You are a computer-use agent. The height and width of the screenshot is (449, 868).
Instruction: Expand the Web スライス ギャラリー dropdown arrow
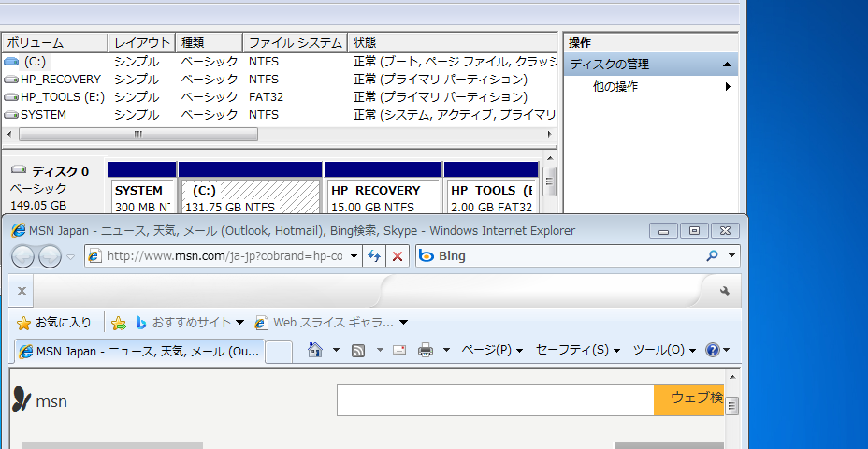coord(403,322)
